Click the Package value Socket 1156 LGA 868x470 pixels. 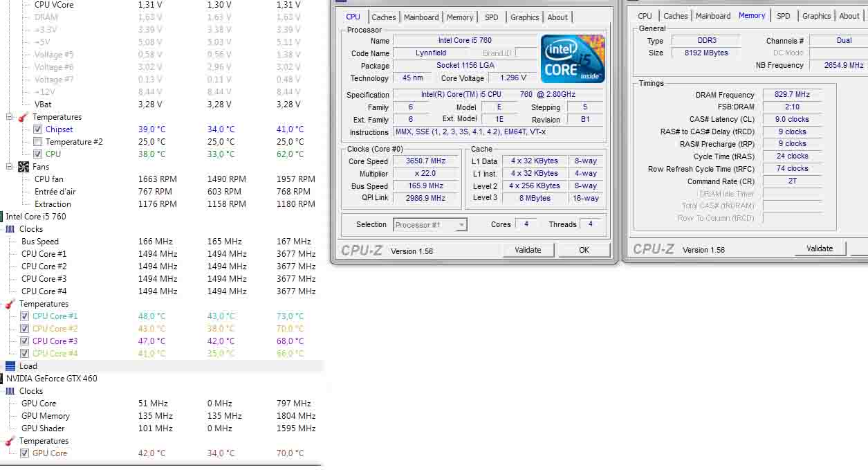pos(465,66)
